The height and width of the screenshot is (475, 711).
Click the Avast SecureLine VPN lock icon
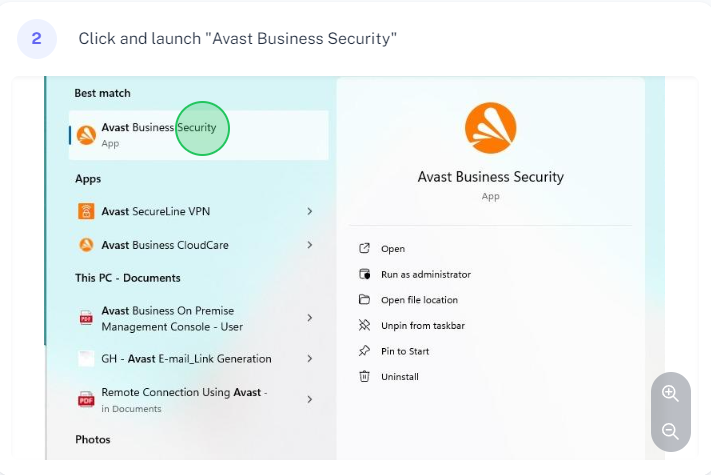pyautogui.click(x=86, y=211)
